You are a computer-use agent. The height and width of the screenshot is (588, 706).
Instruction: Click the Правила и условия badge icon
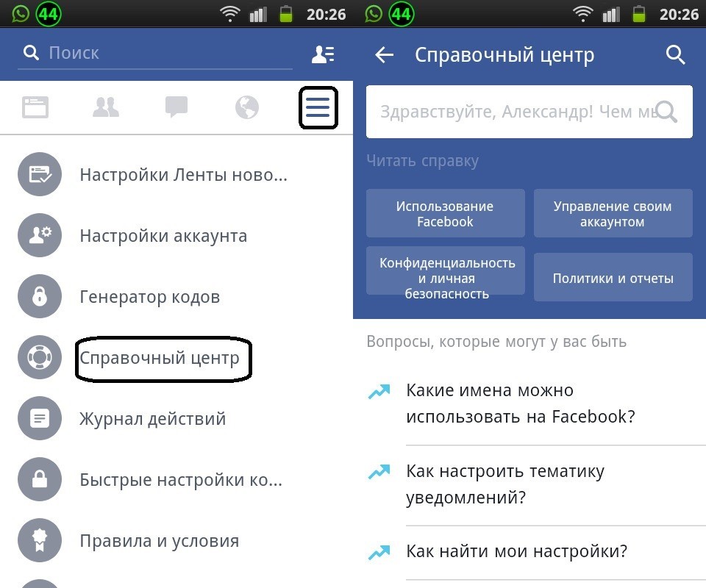tap(40, 540)
